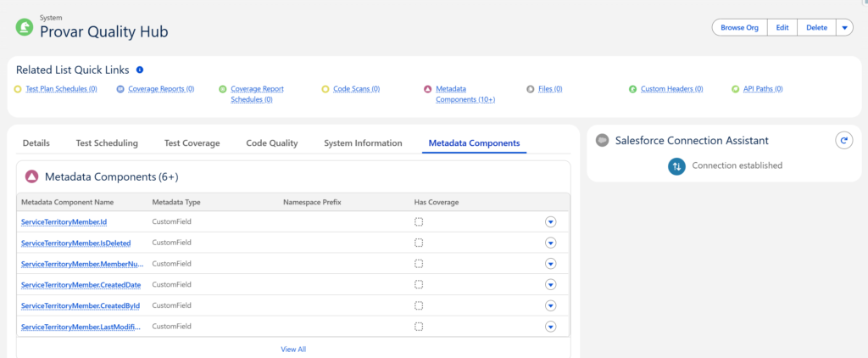The image size is (868, 358).
Task: Toggle Has Coverage checkbox for ServiceTerritoryMember.CreatedDate
Action: [419, 285]
